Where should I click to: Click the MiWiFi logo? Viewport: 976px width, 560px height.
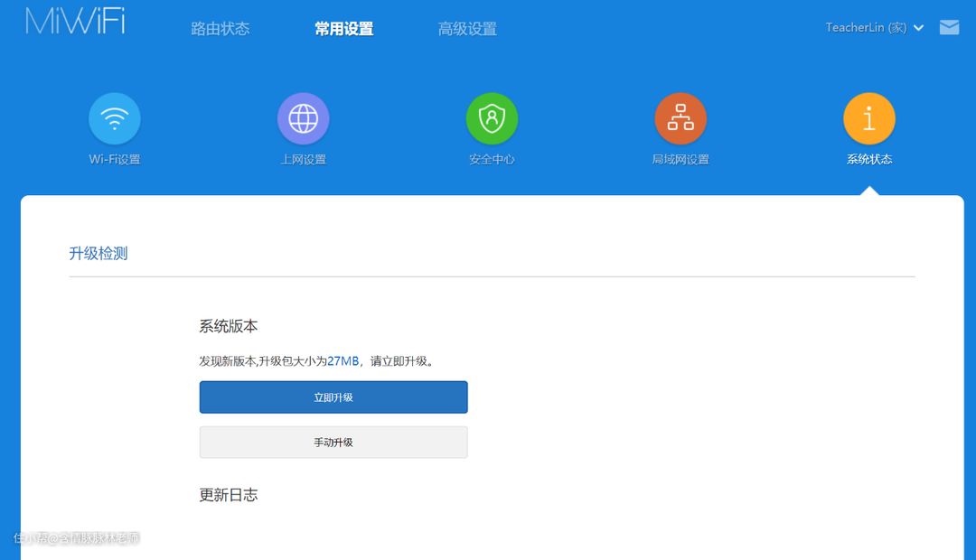tap(75, 23)
